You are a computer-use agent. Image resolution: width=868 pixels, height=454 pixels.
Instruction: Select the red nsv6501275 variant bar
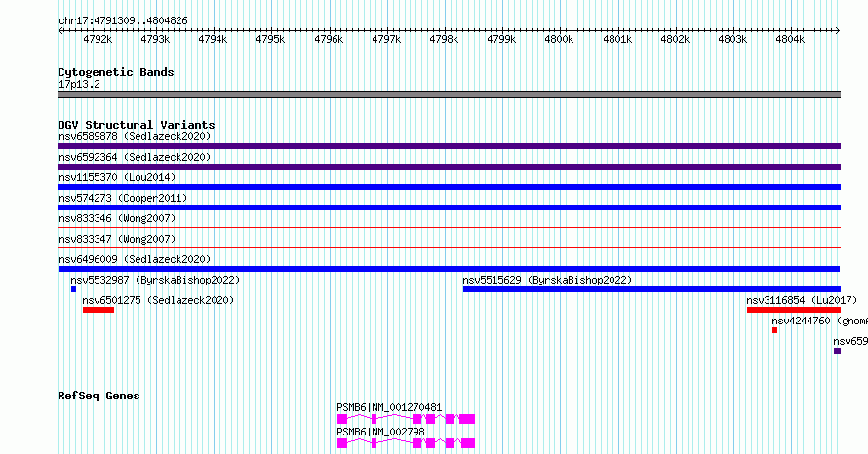click(x=99, y=310)
